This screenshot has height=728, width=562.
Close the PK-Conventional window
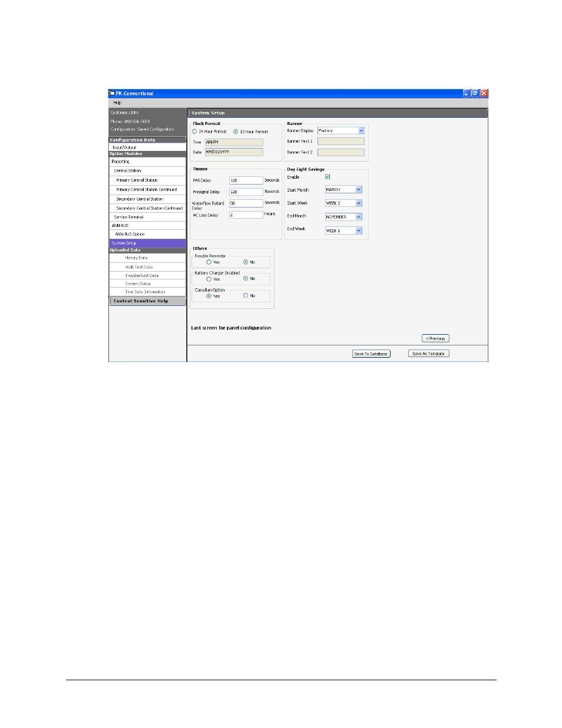(484, 93)
